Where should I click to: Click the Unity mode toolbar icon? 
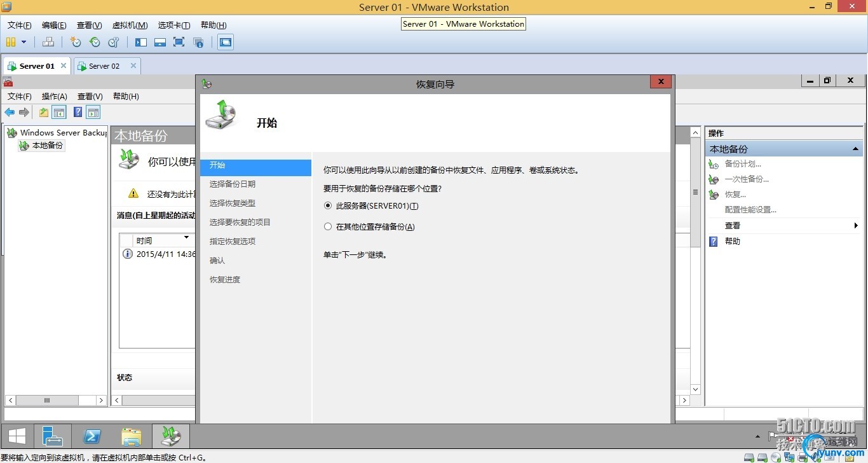coord(198,42)
